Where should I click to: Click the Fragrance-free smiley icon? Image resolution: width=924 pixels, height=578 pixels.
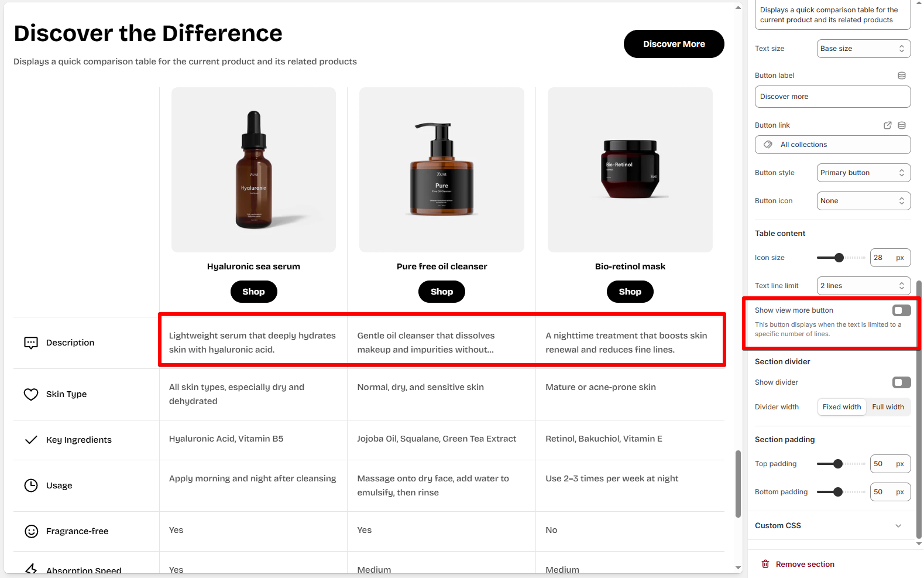(31, 531)
